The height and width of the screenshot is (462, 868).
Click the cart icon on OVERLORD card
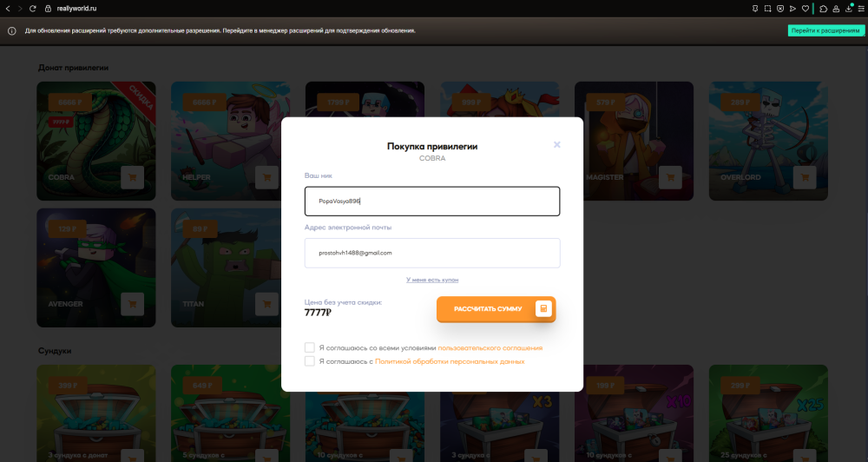pos(805,177)
